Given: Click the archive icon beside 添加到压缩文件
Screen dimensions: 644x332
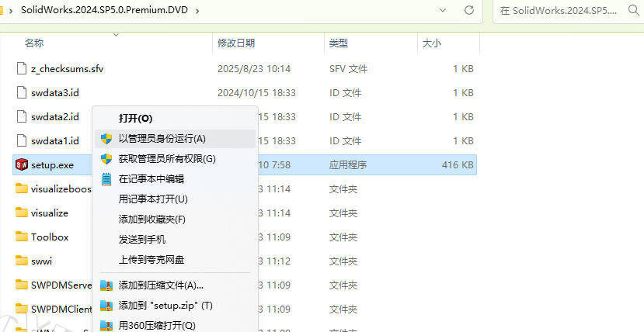Looking at the screenshot, I should pos(106,285).
